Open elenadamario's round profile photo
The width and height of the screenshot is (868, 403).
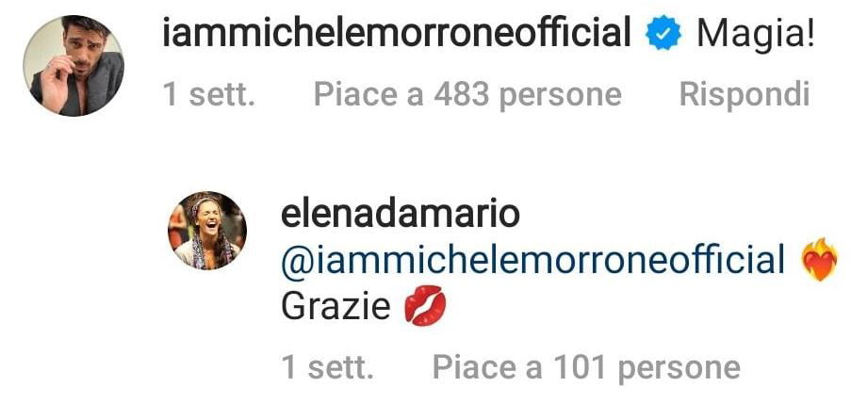tap(207, 231)
